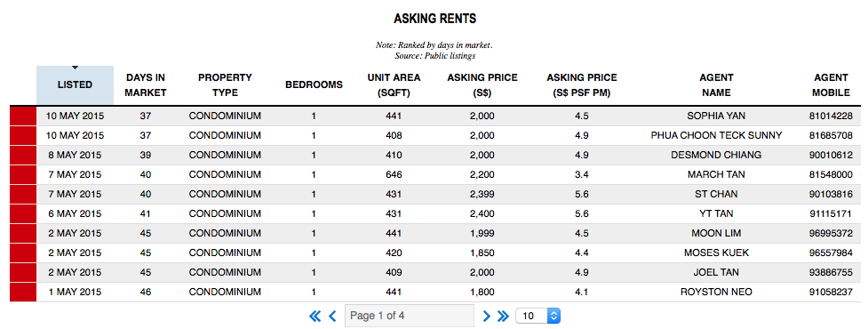Go to the next page arrow

click(487, 317)
